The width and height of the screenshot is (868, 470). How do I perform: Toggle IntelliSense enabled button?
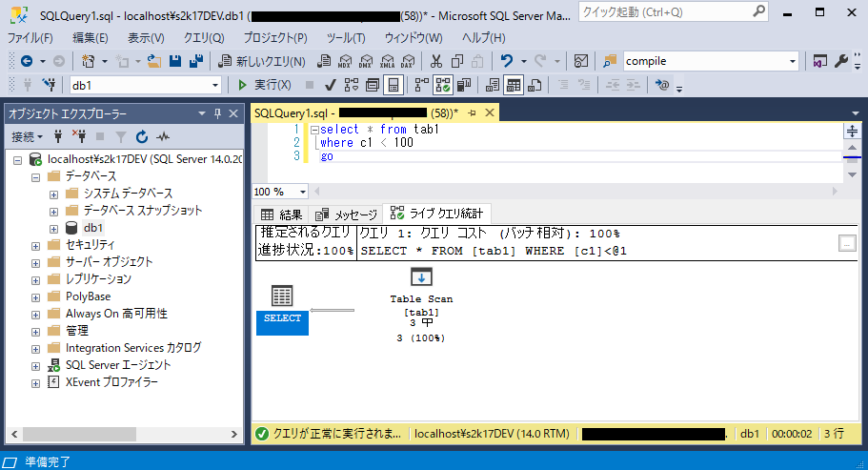click(394, 85)
